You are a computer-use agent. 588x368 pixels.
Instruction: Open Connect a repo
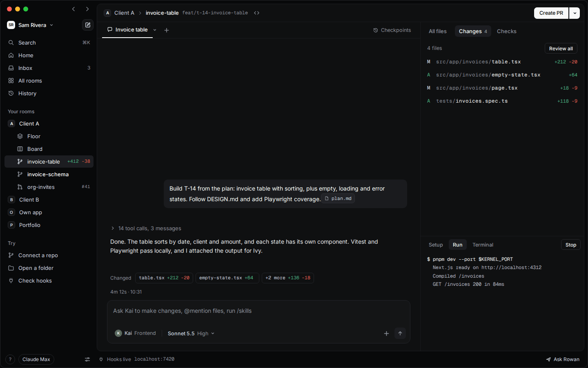(49, 255)
